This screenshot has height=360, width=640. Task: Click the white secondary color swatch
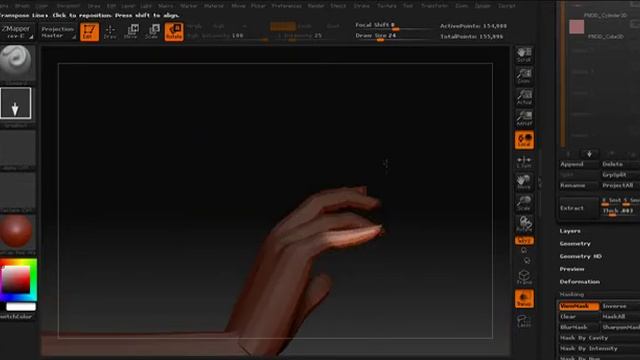[21, 307]
